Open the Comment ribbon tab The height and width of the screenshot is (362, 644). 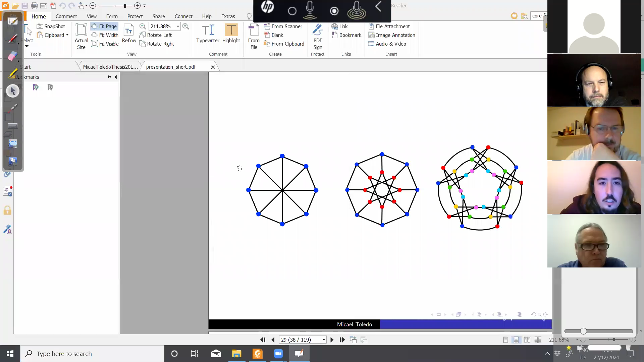pyautogui.click(x=66, y=16)
